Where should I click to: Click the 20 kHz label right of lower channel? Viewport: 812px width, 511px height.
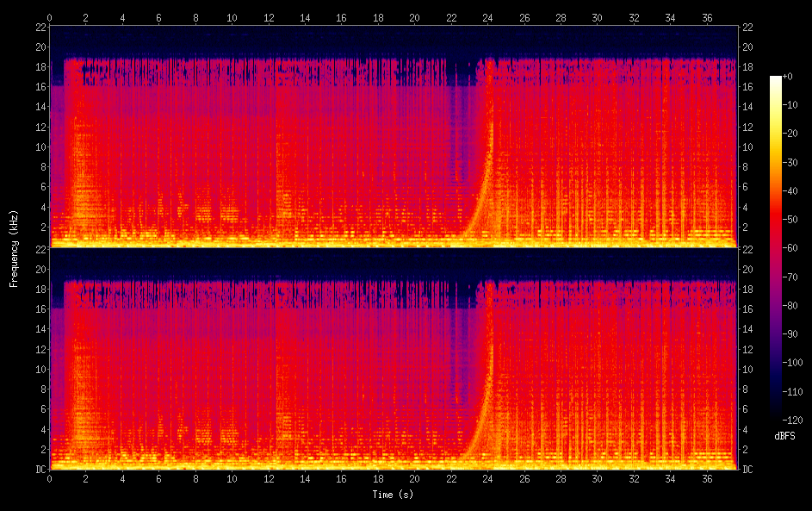pos(748,269)
